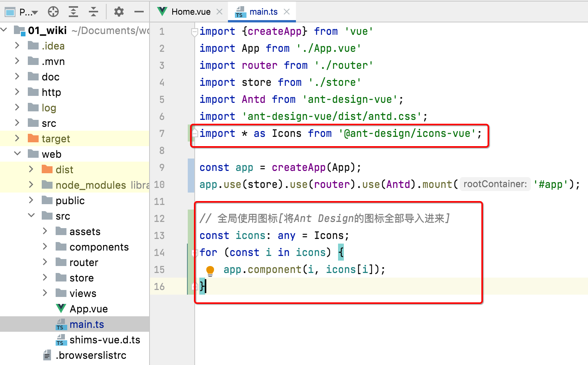Click the node_modules folder icon

(x=47, y=184)
